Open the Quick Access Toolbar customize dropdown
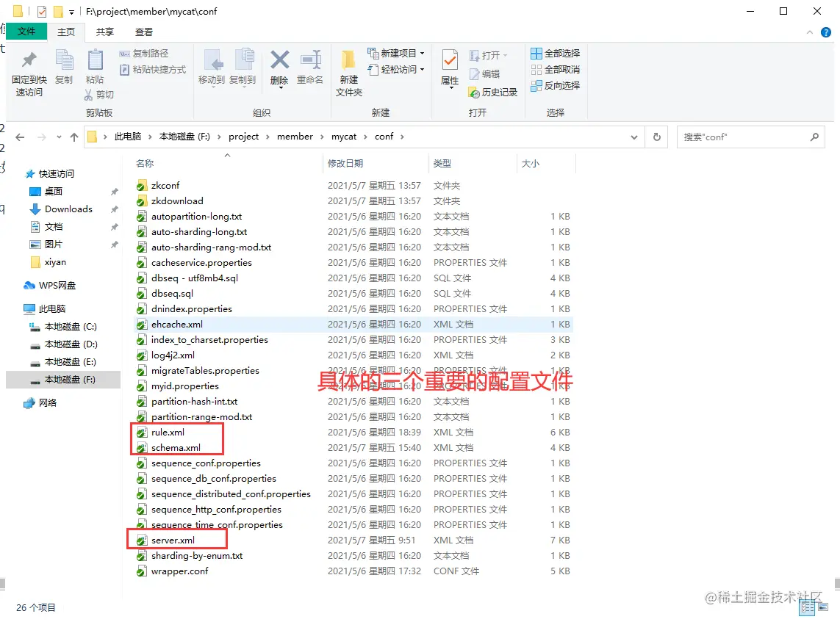This screenshot has height=622, width=840. point(71,12)
